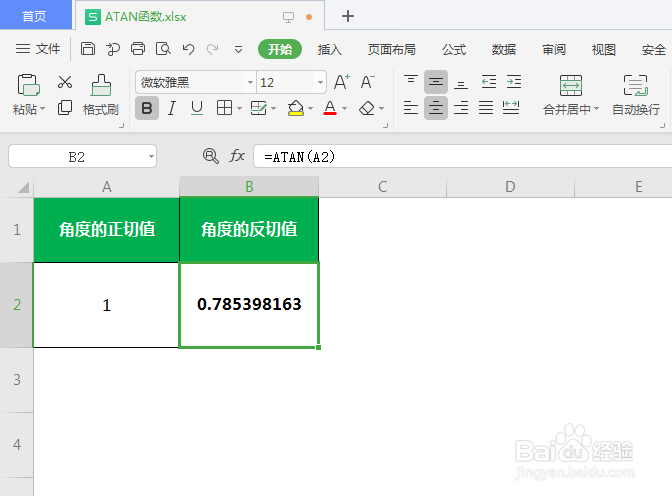The image size is (672, 496).
Task: Toggle Underline formatting
Action: tap(197, 108)
